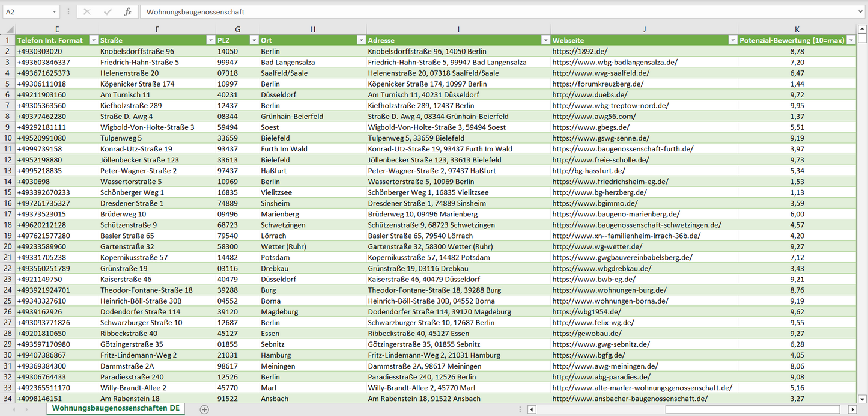The image size is (868, 416).
Task: Open the Name Box dropdown arrow
Action: (x=55, y=12)
